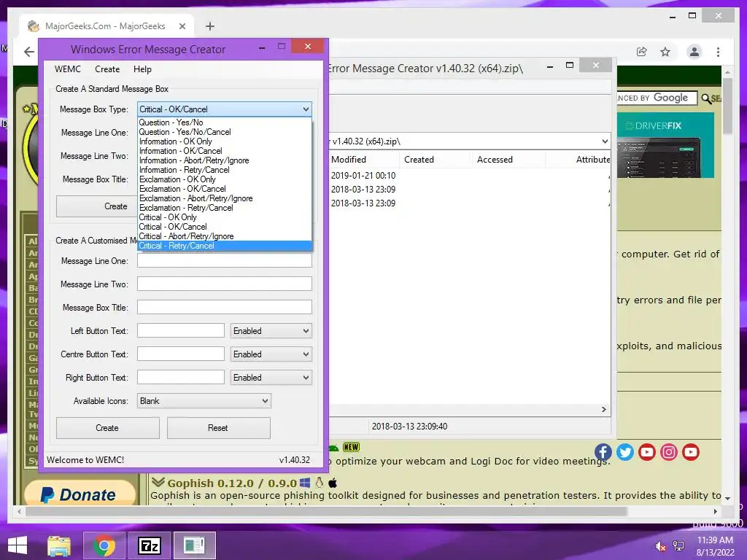Open Right Button Text Enabled dropdown
747x560 pixels.
[271, 378]
